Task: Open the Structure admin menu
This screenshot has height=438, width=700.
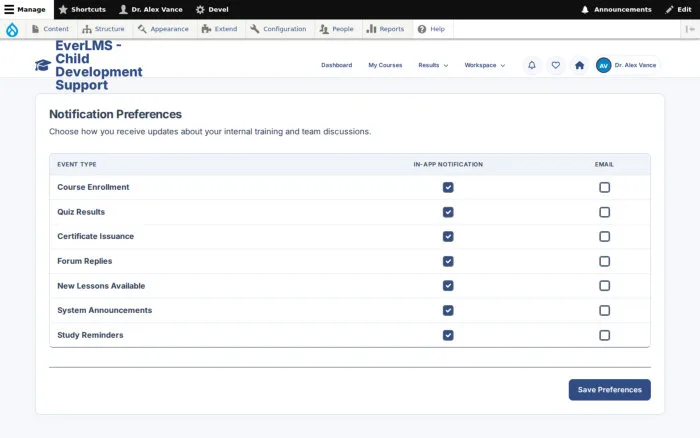Action: click(x=103, y=29)
